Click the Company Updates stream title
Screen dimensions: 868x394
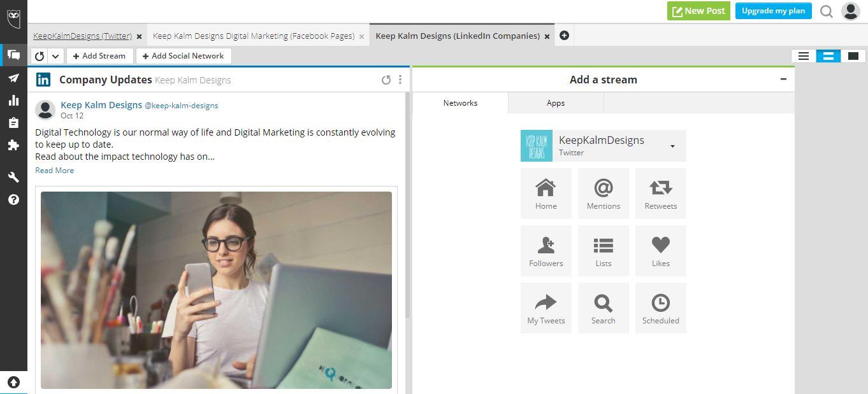[105, 80]
